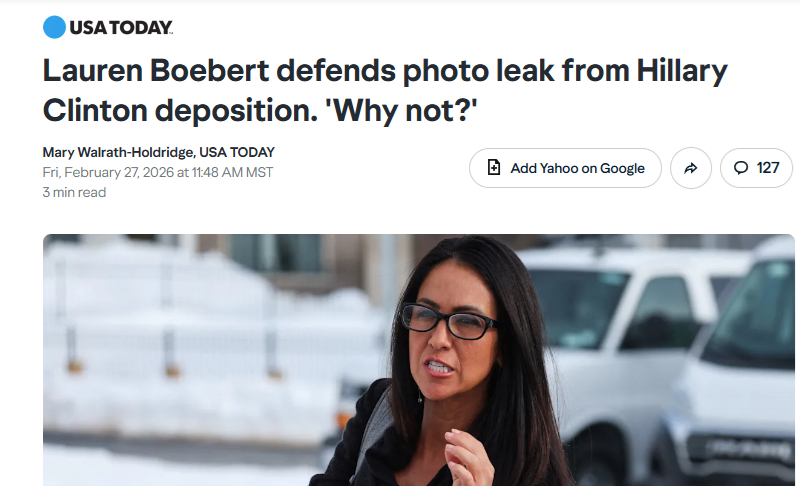Click the speech bubble comments icon
Viewport: 800px width, 486px height.
741,168
